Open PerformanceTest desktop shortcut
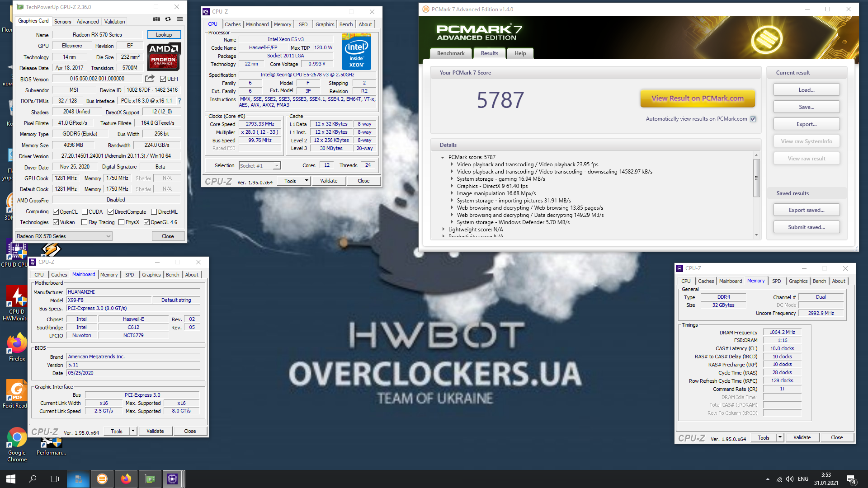The width and height of the screenshot is (868, 488). tap(51, 446)
